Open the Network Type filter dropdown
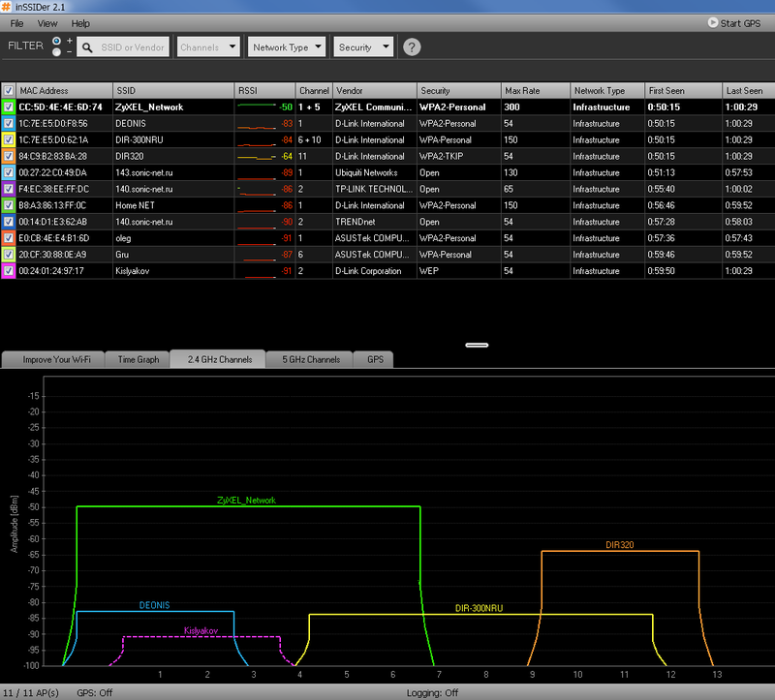This screenshot has height=700, width=775. (x=286, y=46)
